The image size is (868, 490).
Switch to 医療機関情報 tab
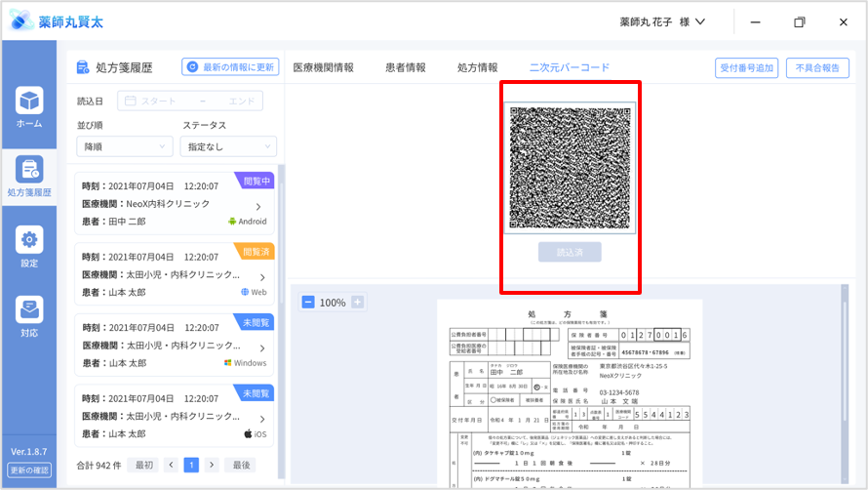pos(323,67)
